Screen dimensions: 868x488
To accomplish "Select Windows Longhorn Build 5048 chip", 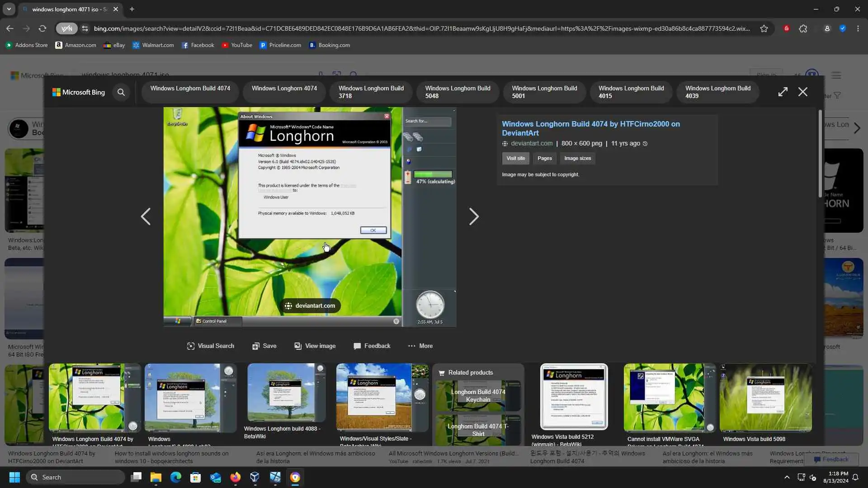I will [x=458, y=92].
